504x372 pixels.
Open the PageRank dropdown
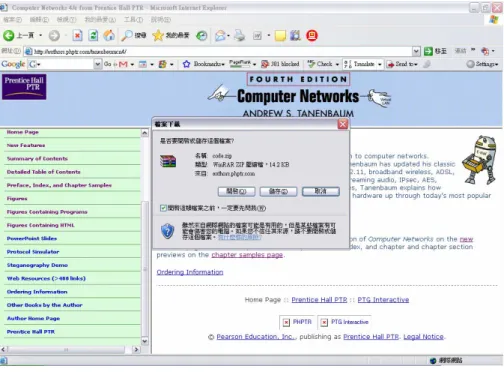(254, 64)
